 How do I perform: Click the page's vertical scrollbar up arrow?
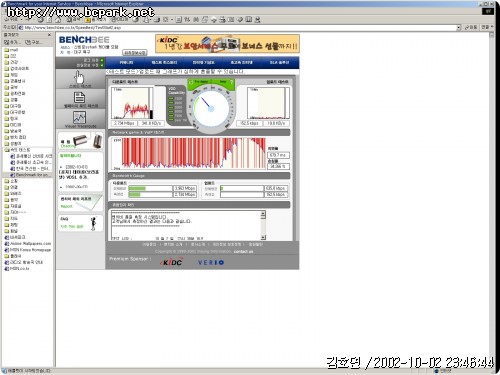point(491,35)
